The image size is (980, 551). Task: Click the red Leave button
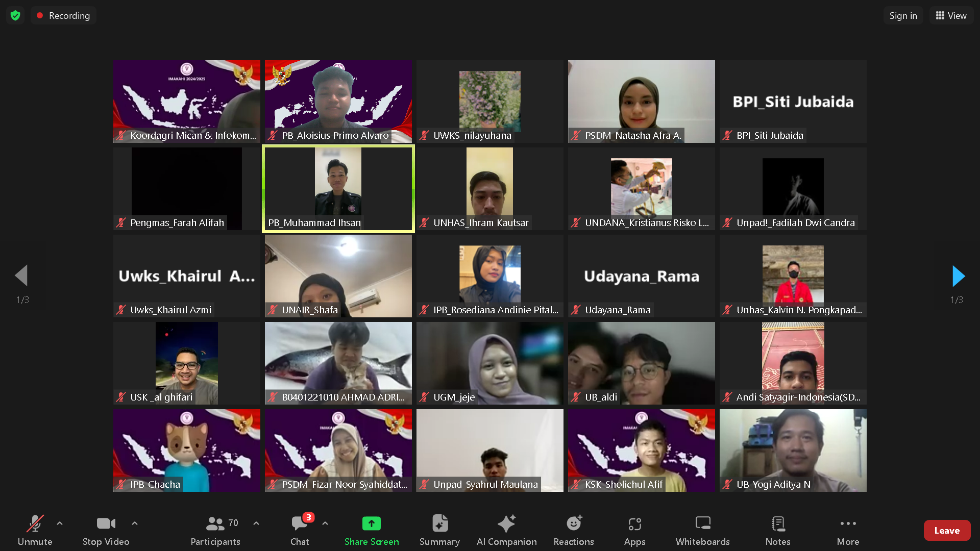pyautogui.click(x=946, y=531)
